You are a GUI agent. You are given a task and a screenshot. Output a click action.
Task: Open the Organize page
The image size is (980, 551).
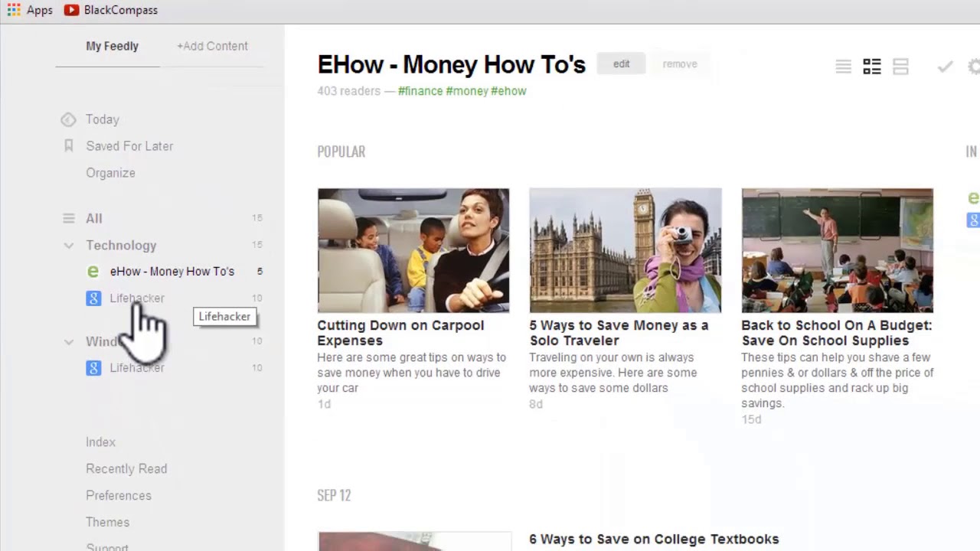pos(110,173)
